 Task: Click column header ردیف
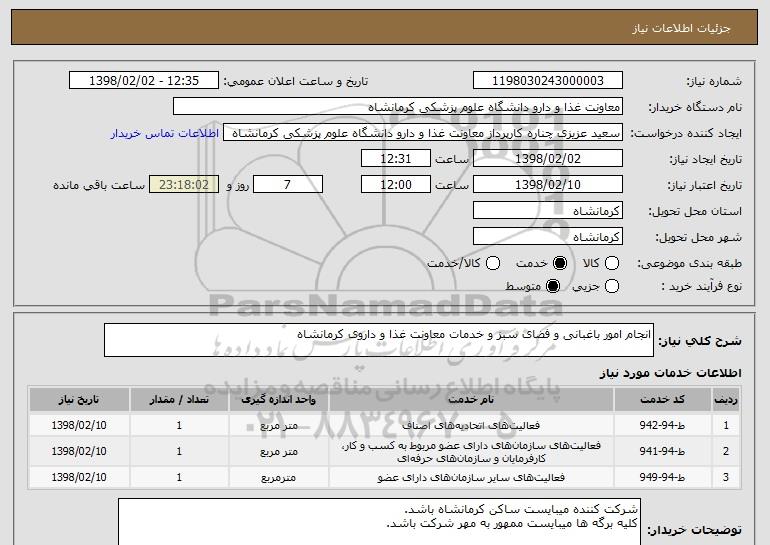[726, 400]
